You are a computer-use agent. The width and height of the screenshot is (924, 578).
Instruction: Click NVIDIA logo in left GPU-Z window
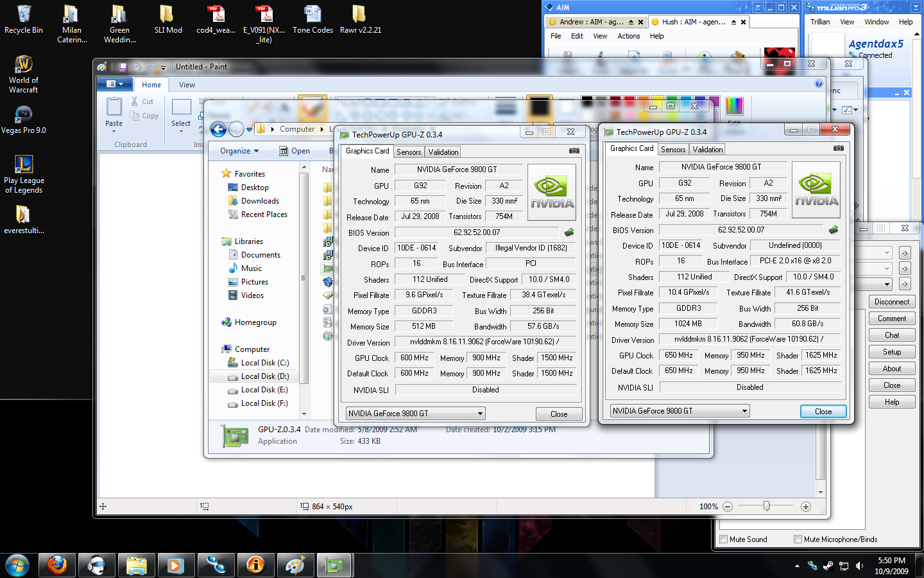coord(552,192)
